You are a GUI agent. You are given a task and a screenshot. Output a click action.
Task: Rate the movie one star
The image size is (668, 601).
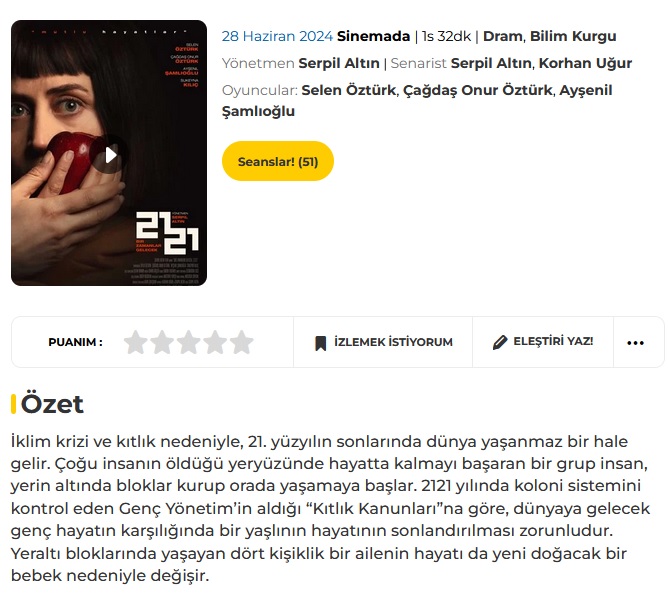coord(136,342)
